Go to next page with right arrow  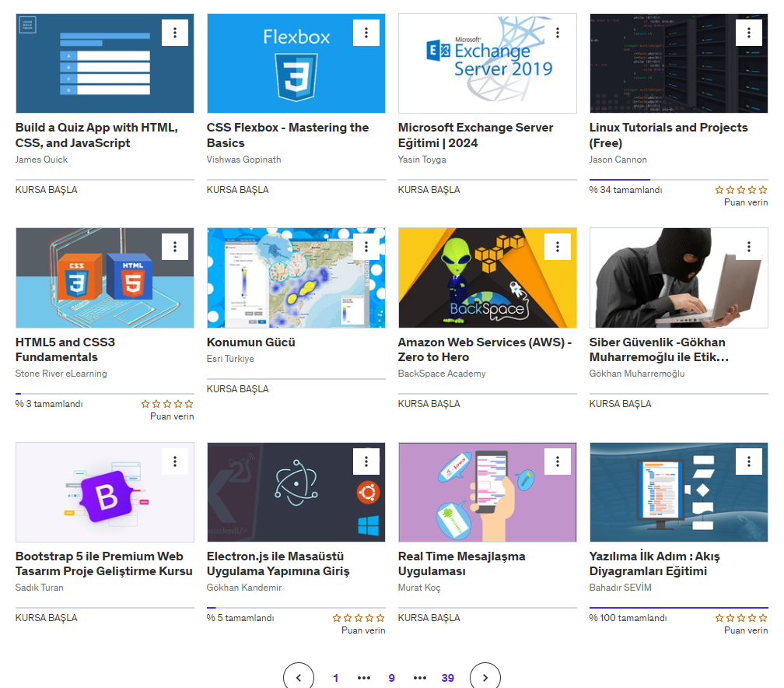[x=485, y=677]
